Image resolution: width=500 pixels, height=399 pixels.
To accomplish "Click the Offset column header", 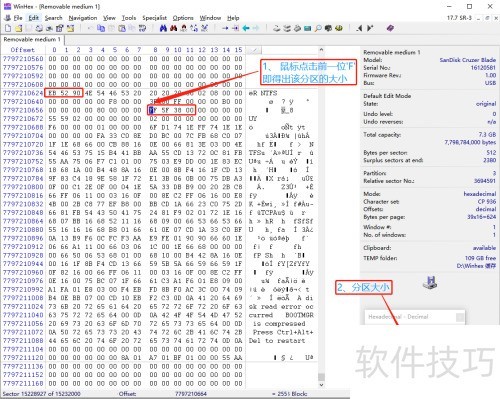I will click(x=23, y=50).
